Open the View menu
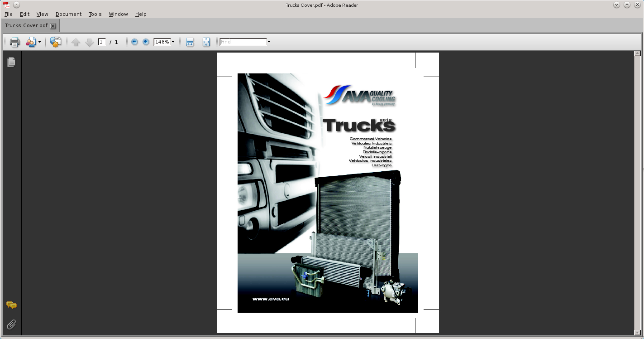Viewport: 644px width, 339px height. [43, 14]
